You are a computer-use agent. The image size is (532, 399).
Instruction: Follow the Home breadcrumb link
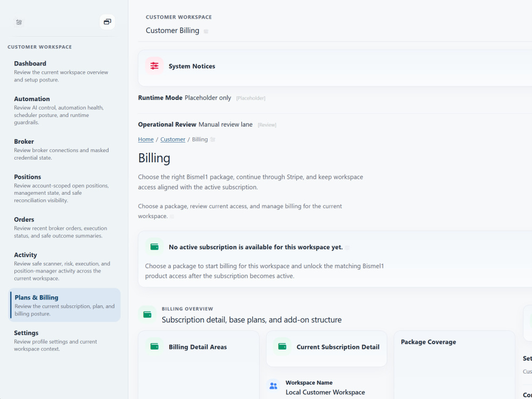[146, 139]
